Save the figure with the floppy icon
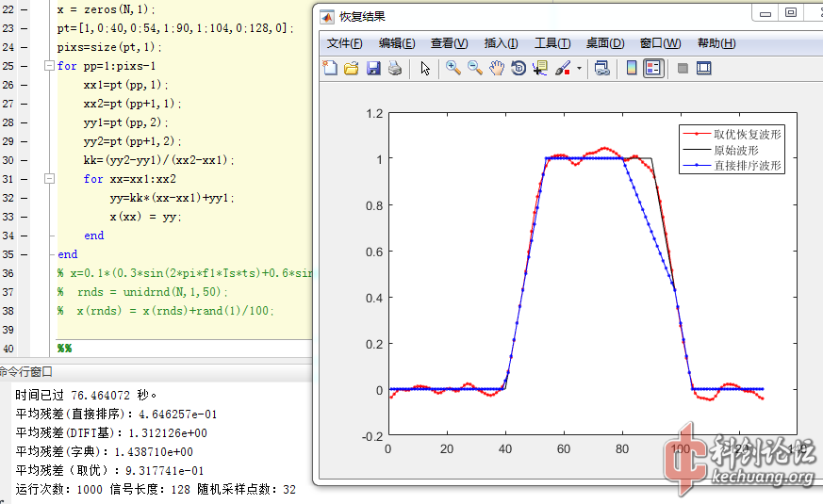823x504 pixels. [373, 68]
